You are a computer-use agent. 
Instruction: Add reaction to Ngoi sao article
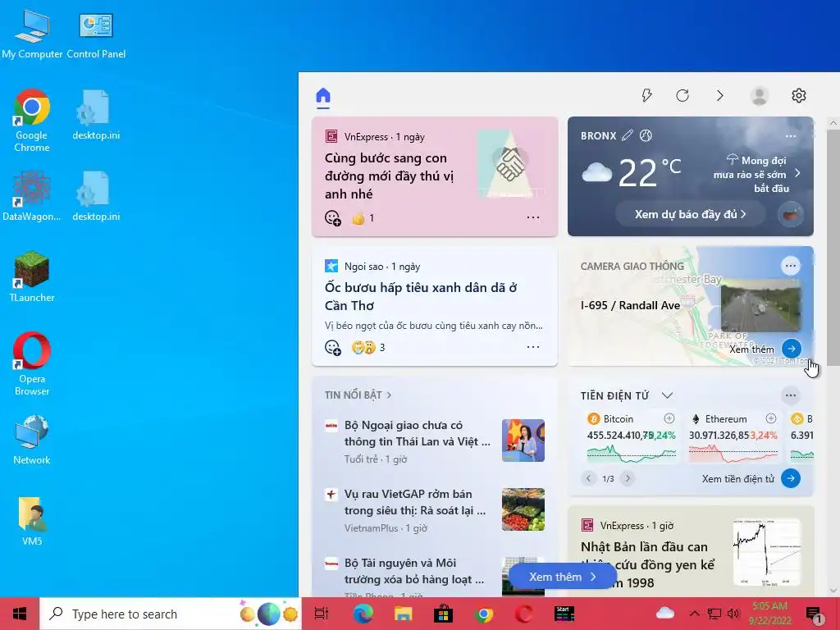click(x=333, y=348)
